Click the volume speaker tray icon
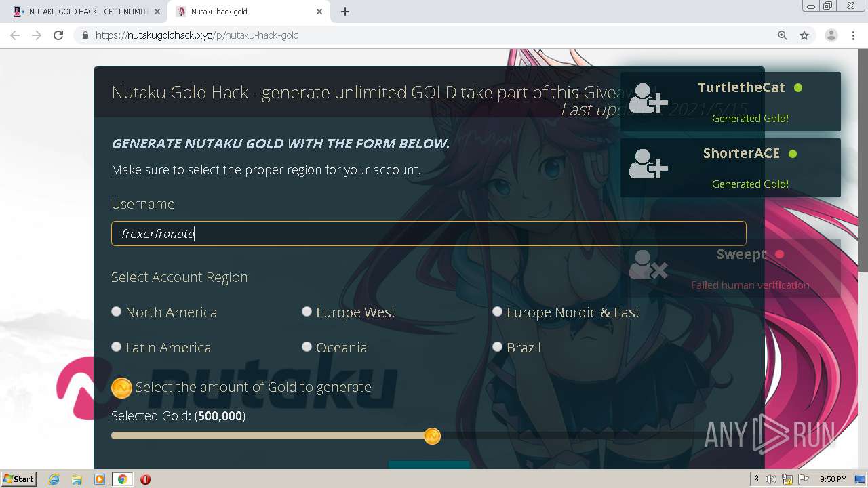The image size is (868, 488). [x=771, y=479]
